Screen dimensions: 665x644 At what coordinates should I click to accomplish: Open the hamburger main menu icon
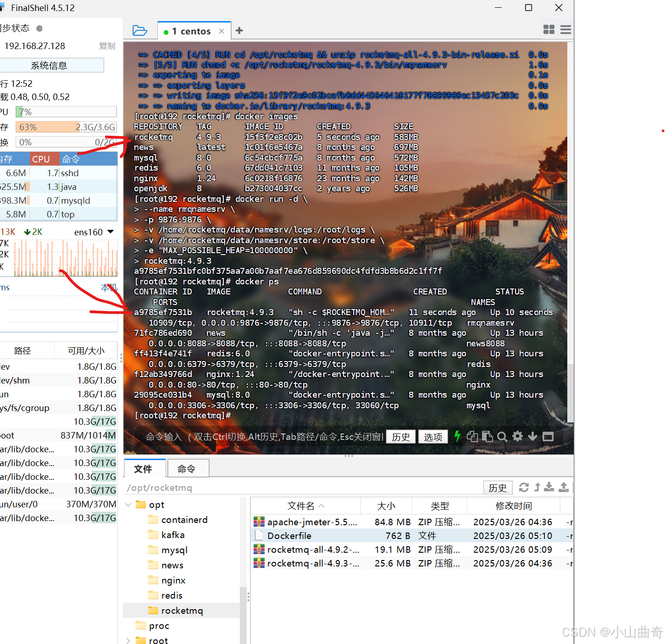566,29
